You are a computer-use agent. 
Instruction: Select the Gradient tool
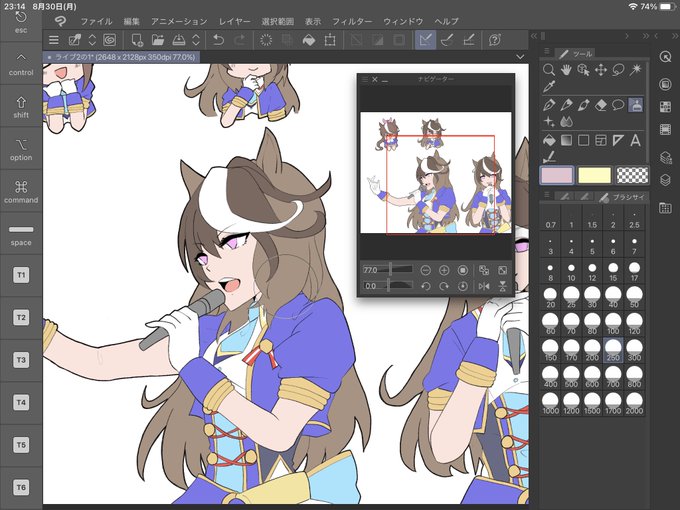(x=566, y=141)
